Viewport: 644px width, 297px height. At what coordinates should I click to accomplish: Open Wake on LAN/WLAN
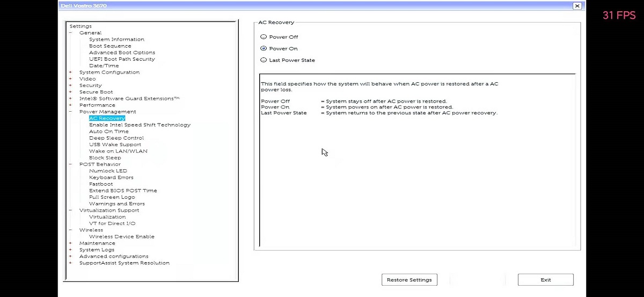point(118,151)
